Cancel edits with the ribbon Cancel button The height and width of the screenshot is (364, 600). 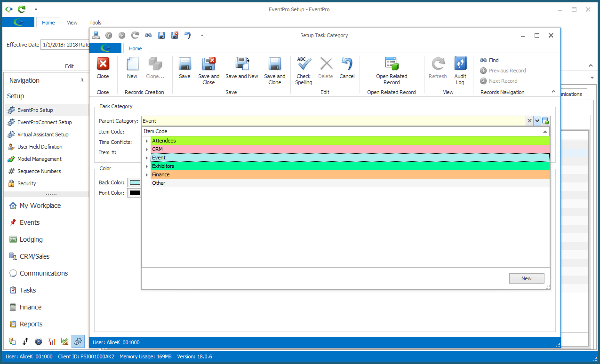coord(347,68)
